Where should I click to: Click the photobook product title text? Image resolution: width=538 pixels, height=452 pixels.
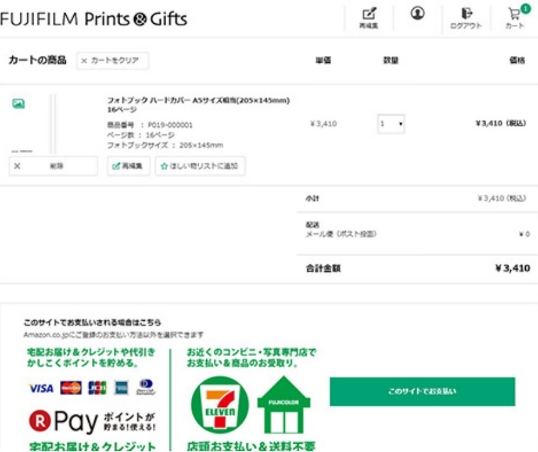pyautogui.click(x=198, y=105)
